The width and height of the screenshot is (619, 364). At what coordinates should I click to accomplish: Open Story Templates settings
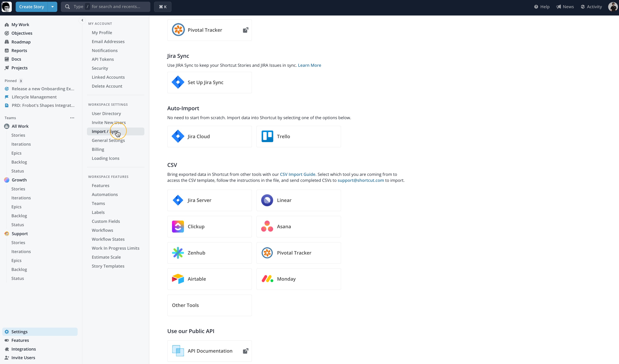[108, 266]
